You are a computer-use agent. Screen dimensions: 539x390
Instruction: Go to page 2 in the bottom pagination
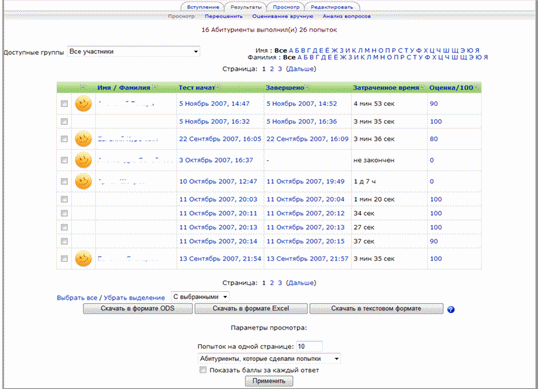(272, 283)
